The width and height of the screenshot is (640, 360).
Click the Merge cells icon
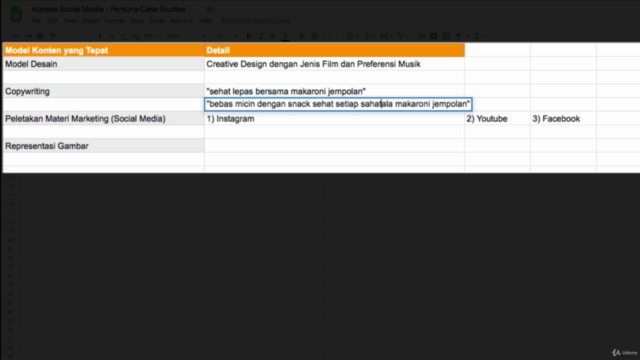328,36
